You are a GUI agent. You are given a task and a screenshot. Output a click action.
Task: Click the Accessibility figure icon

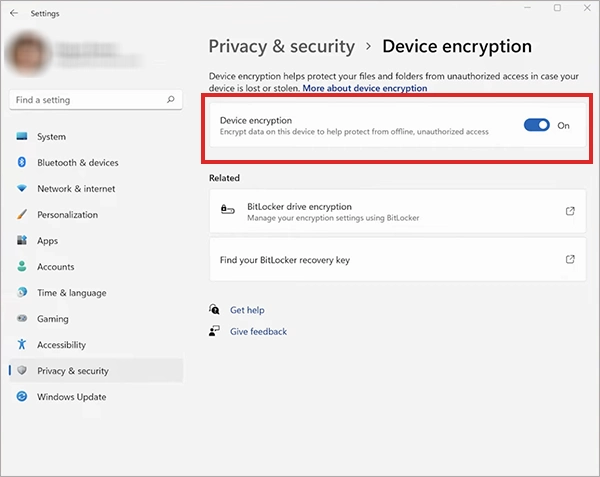(22, 344)
